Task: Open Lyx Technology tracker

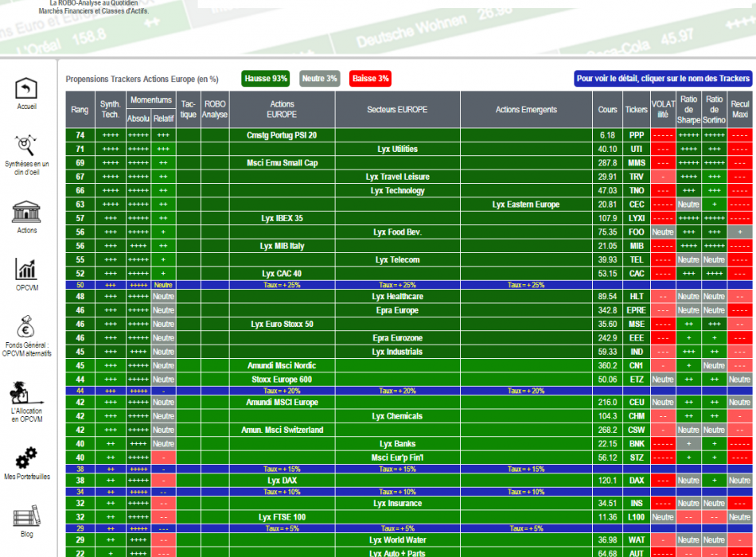Action: pos(397,190)
